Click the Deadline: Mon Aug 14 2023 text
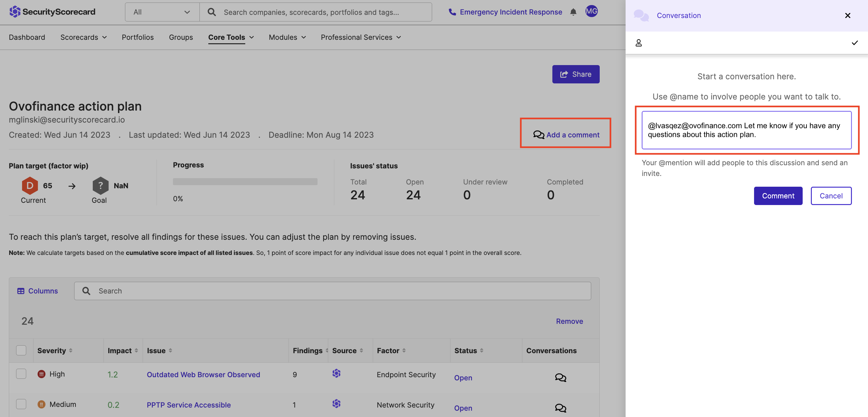The width and height of the screenshot is (868, 417). 321,135
